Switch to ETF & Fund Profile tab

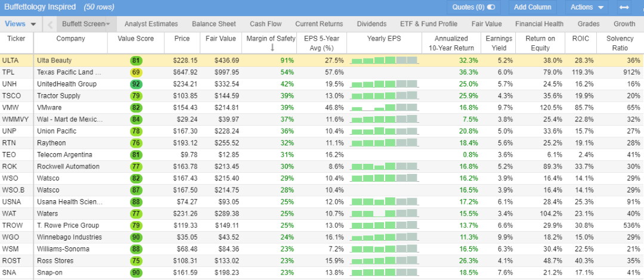[429, 24]
